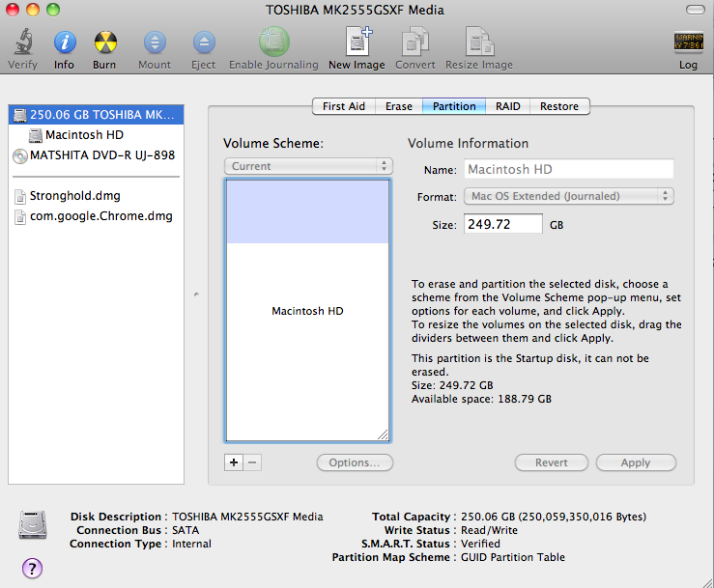The image size is (714, 588).
Task: Click the 'SATA' connection bus value
Action: pyautogui.click(x=186, y=530)
